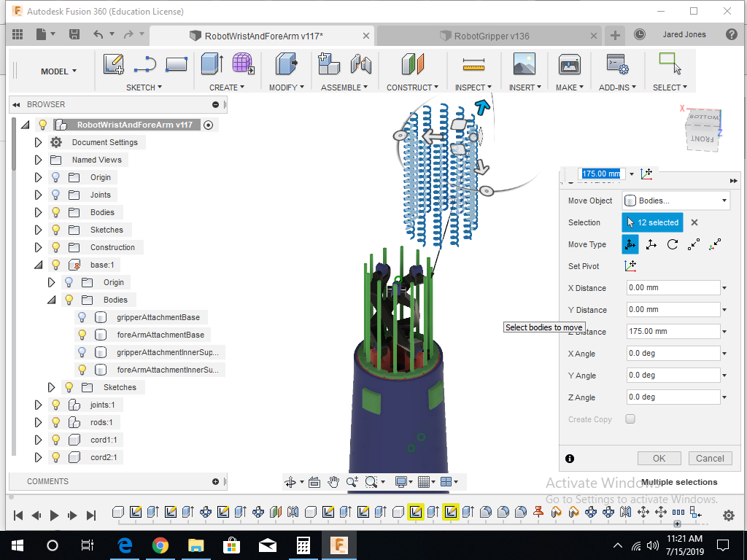Open timeline settings gear icon
Viewport: 747px width, 560px height.
(729, 516)
